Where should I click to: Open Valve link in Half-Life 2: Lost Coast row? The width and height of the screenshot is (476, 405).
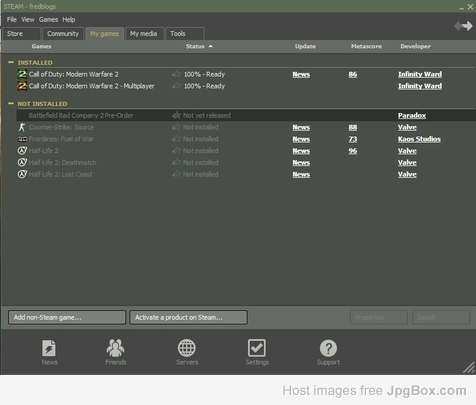click(x=407, y=174)
